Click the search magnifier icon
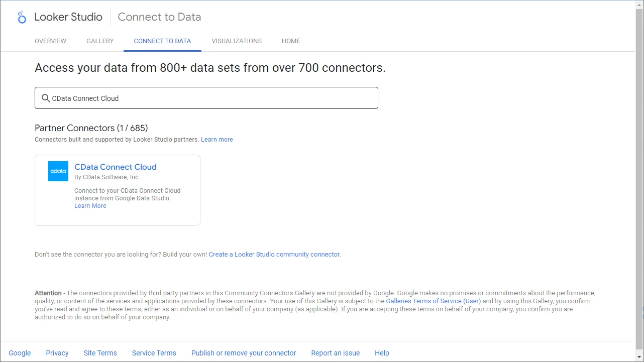The width and height of the screenshot is (644, 362). [x=46, y=98]
